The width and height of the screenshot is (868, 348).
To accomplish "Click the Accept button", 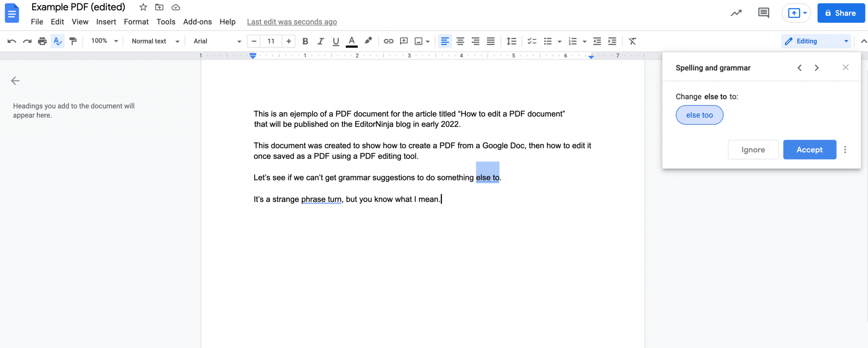I will (810, 150).
